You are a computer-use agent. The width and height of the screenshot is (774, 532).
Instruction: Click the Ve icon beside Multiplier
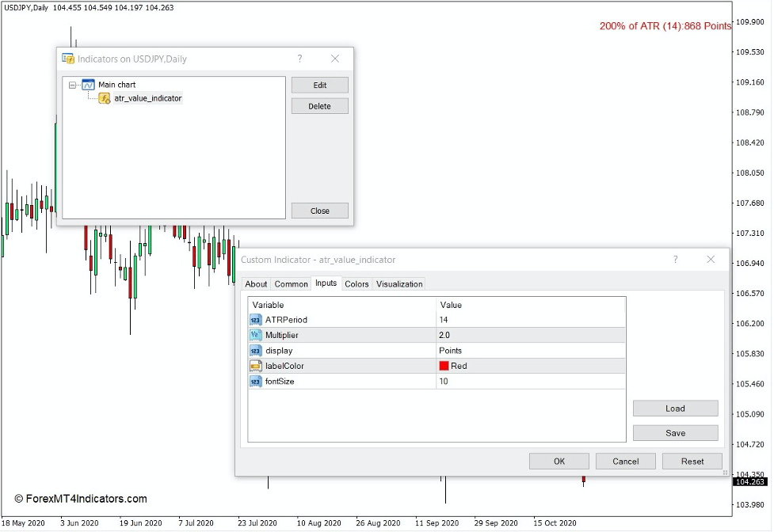pyautogui.click(x=254, y=335)
